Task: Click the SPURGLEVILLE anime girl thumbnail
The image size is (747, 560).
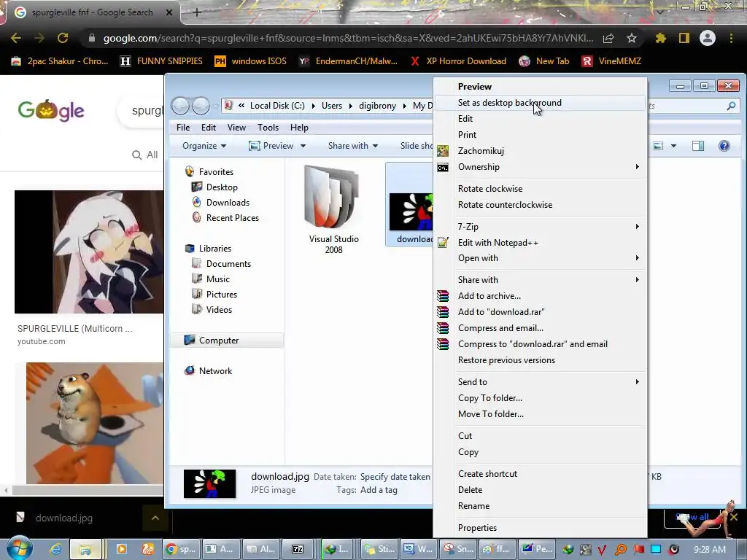Action: click(x=89, y=252)
